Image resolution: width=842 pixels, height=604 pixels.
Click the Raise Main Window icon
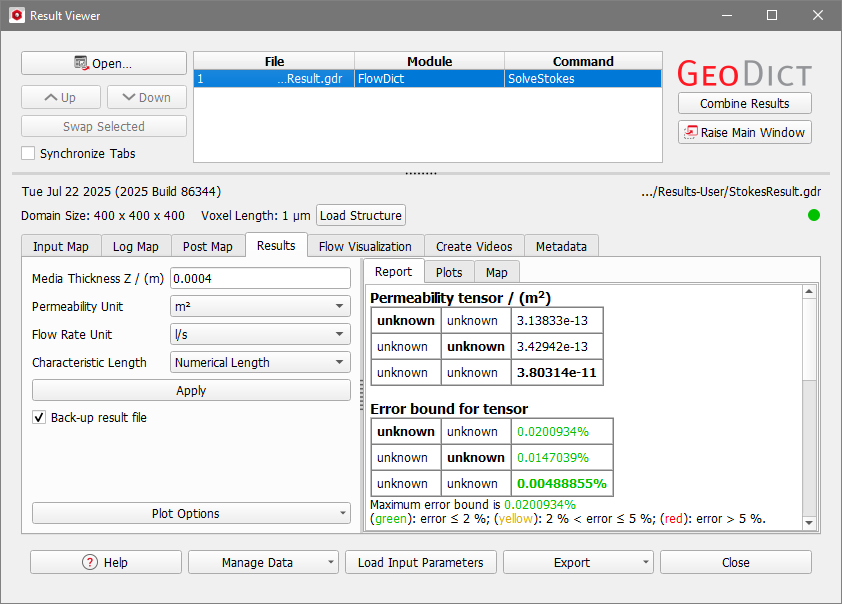pyautogui.click(x=690, y=132)
